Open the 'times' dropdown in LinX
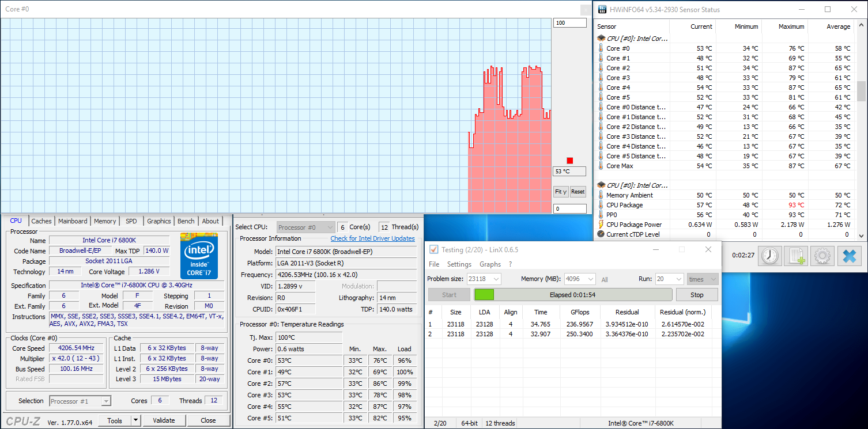The height and width of the screenshot is (429, 868). point(703,279)
